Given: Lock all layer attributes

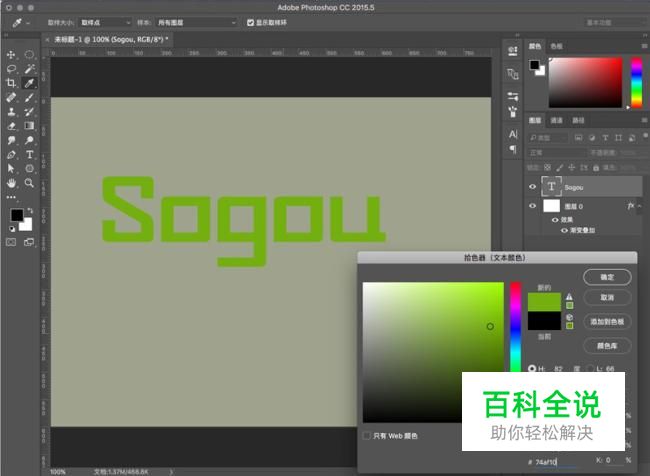Looking at the screenshot, I should 596,168.
